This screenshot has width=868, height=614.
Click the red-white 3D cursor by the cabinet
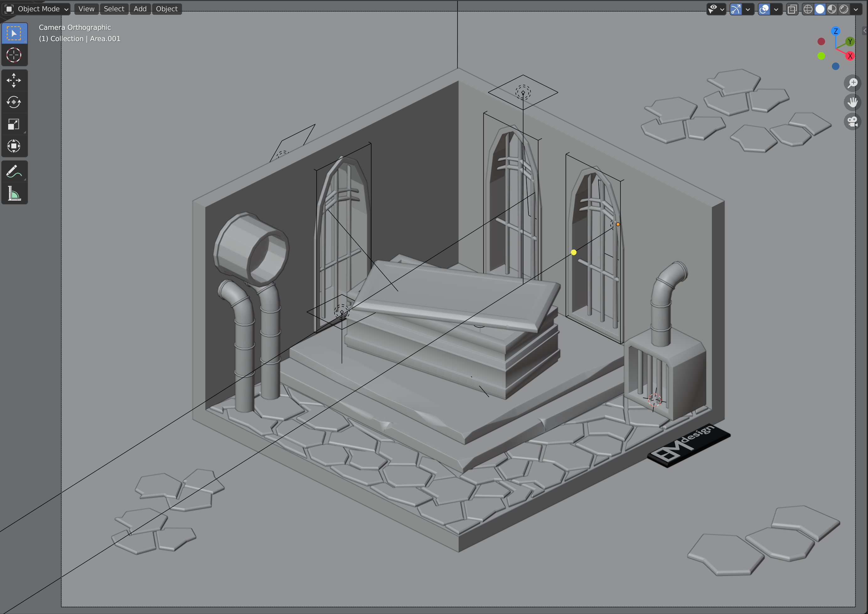point(654,400)
